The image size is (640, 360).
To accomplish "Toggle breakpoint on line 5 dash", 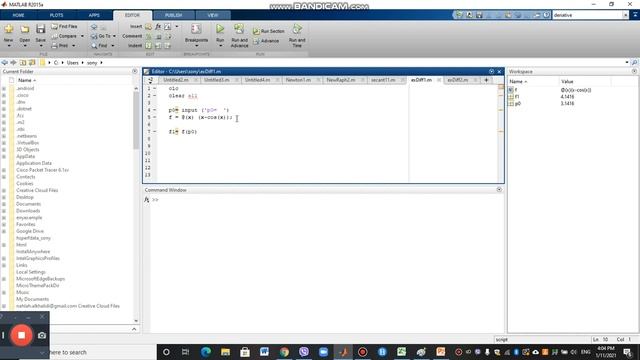I will 154,117.
